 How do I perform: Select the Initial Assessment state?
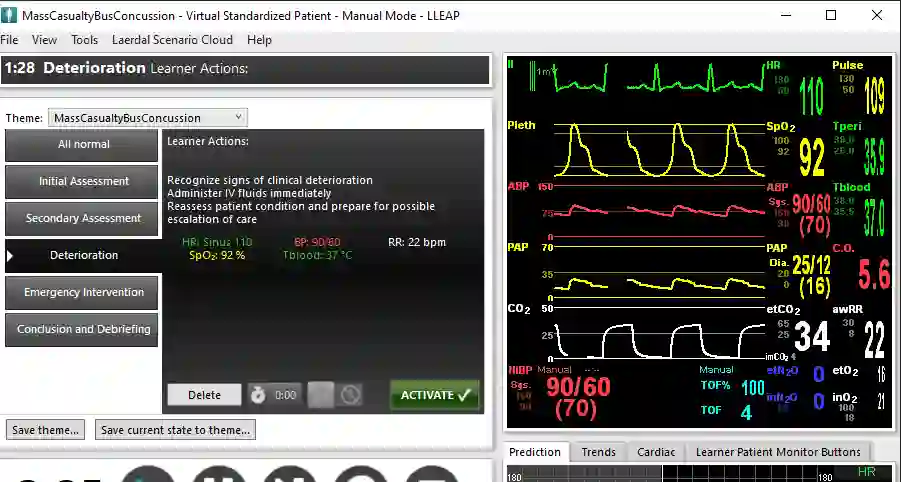click(x=82, y=182)
